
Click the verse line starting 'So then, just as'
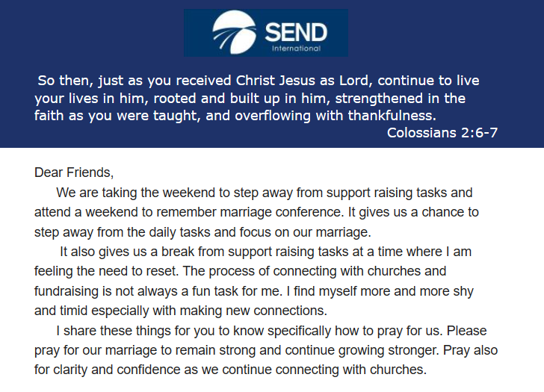(259, 81)
